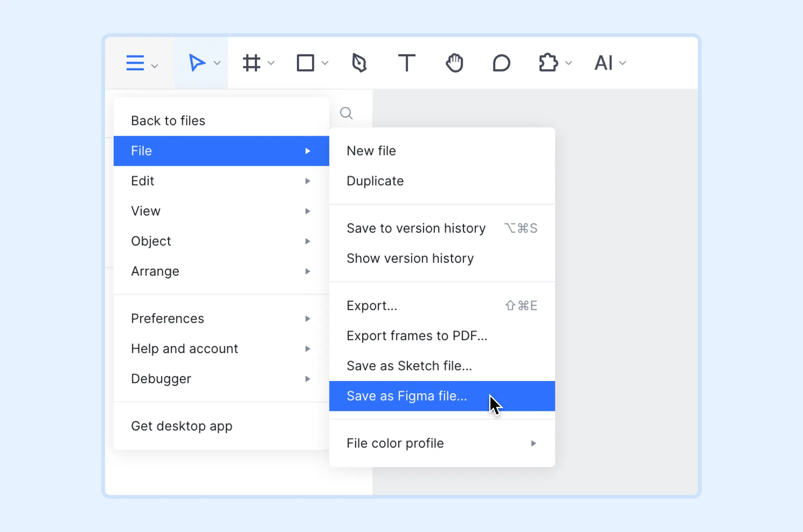
Task: Expand the main menu chevron
Action: pyautogui.click(x=154, y=66)
